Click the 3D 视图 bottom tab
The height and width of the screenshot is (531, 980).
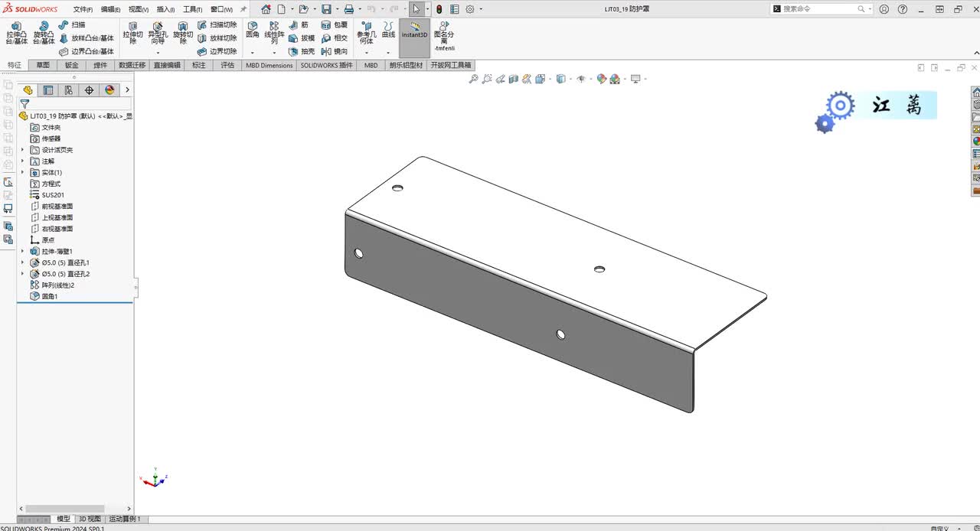90,519
